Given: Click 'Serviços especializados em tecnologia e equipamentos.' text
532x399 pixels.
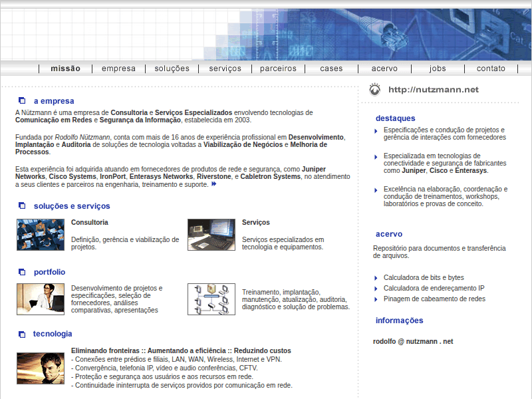Looking at the screenshot, I should point(283,243).
